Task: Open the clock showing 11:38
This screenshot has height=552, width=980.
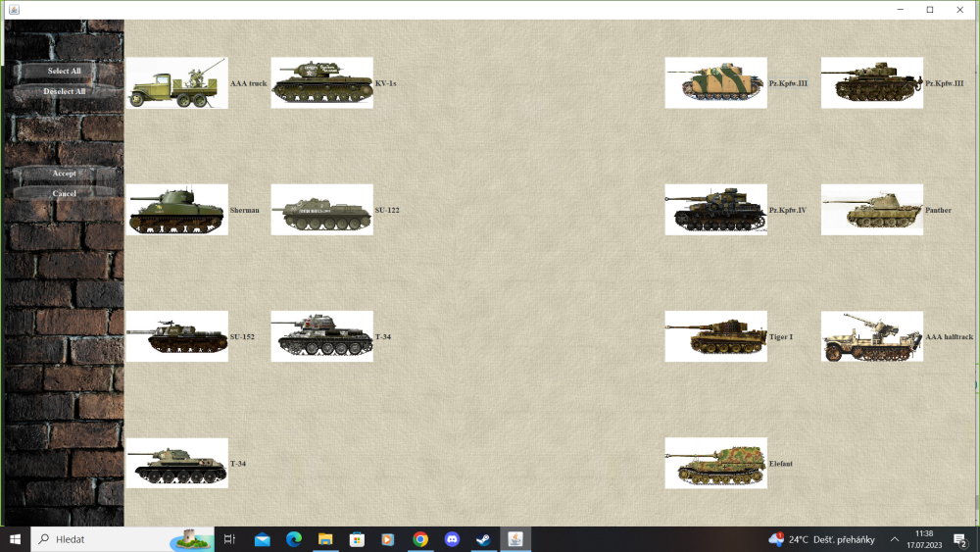Action: [x=924, y=539]
